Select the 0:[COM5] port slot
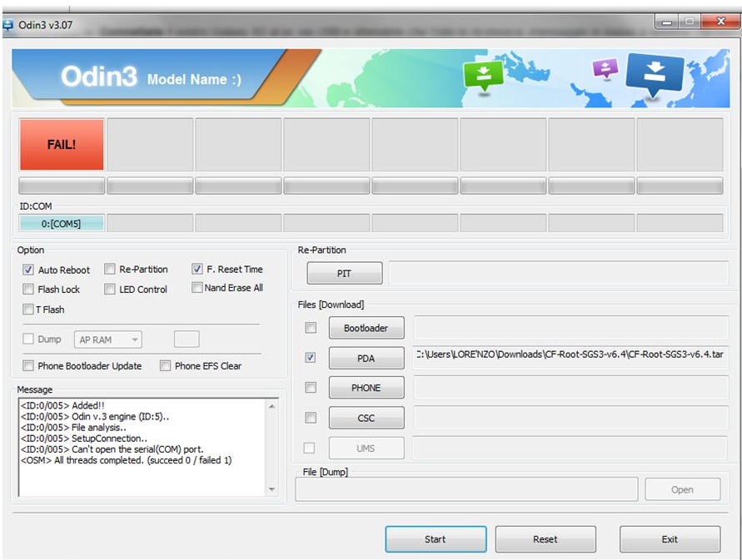The width and height of the screenshot is (742, 560). (62, 223)
